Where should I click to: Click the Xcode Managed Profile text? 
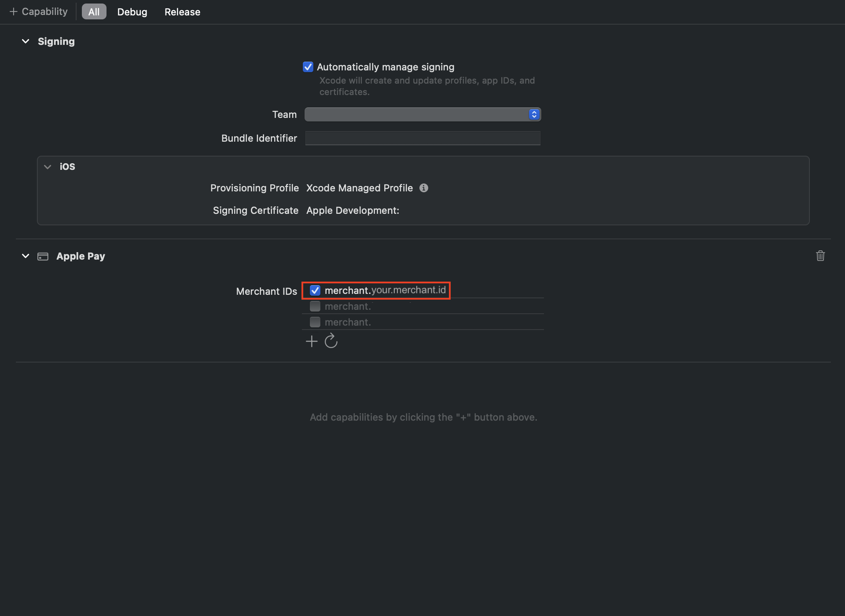click(359, 188)
